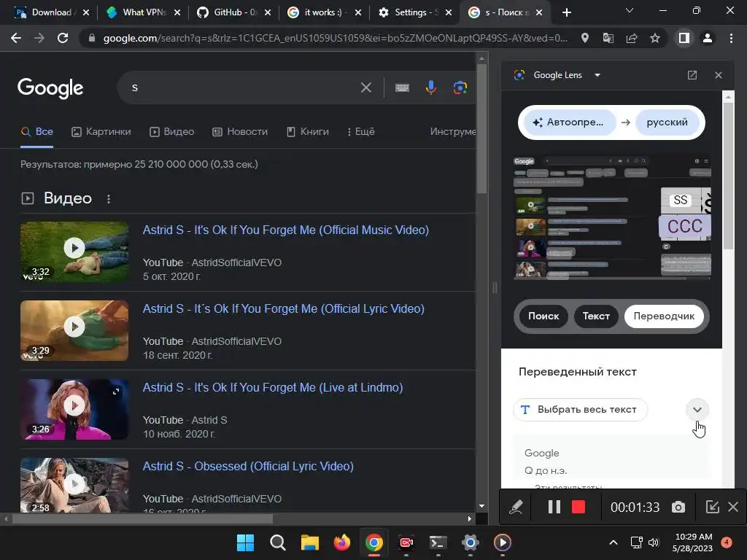Pause the screen recording

tap(554, 507)
